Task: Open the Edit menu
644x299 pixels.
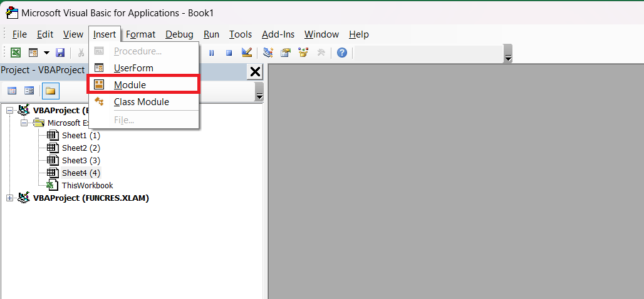Action: point(45,34)
